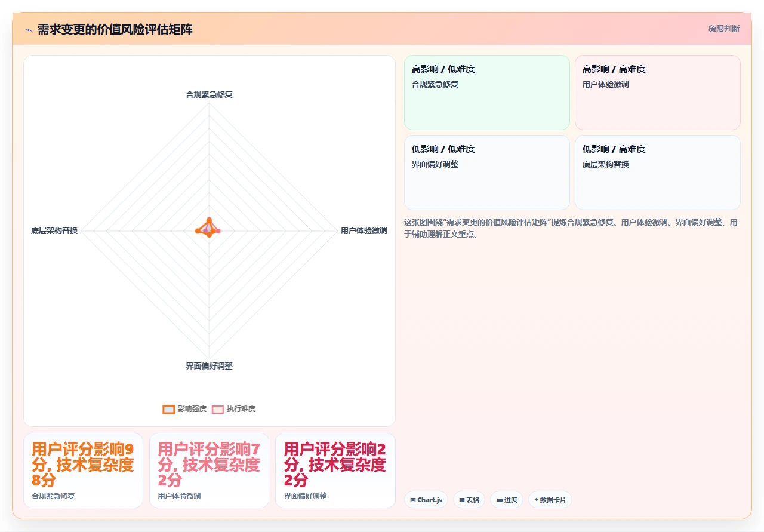Click the pink right radar data point
764x532 pixels.
pyautogui.click(x=218, y=231)
